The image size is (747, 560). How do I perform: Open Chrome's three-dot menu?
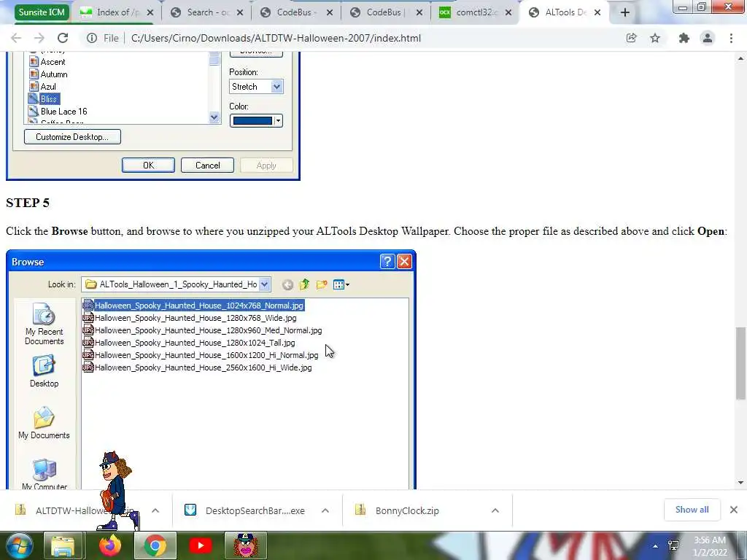(x=731, y=38)
